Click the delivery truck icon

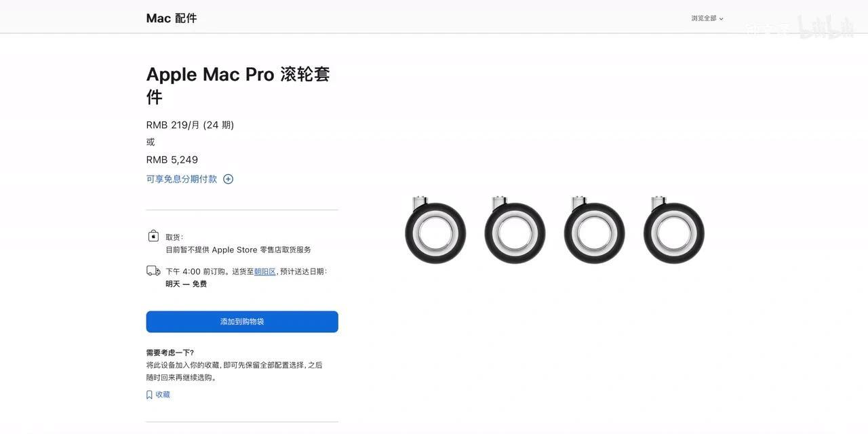tap(153, 271)
